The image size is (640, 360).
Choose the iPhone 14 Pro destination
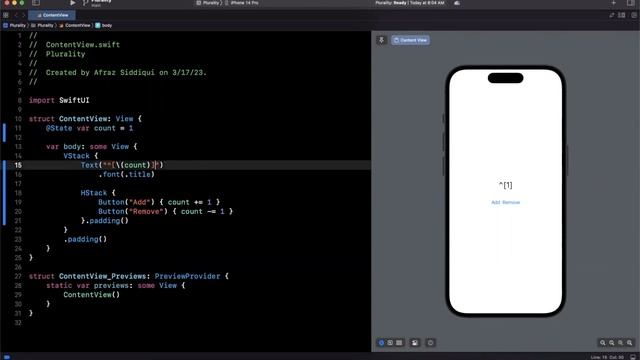(x=242, y=3)
